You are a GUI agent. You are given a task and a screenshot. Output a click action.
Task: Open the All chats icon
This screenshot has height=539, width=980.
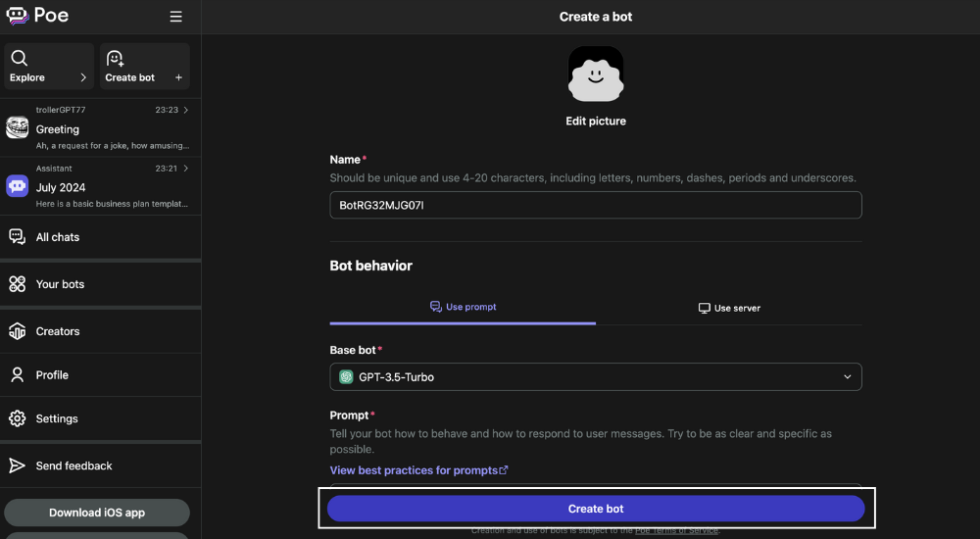tap(18, 236)
